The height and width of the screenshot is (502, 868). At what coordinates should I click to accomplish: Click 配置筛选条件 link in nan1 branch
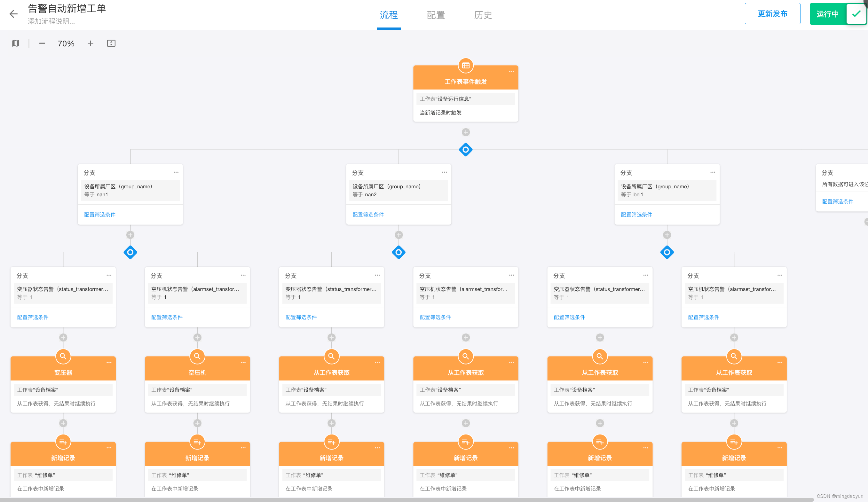coord(100,215)
